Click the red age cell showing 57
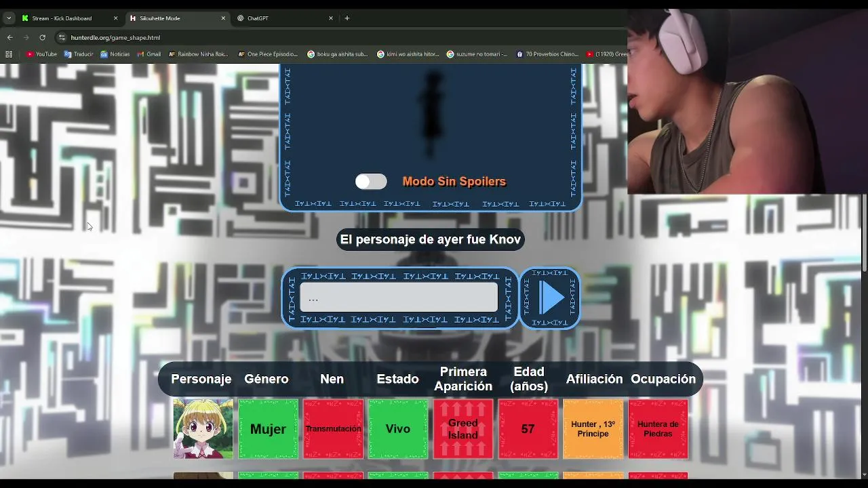Image resolution: width=868 pixels, height=488 pixels. pyautogui.click(x=528, y=429)
